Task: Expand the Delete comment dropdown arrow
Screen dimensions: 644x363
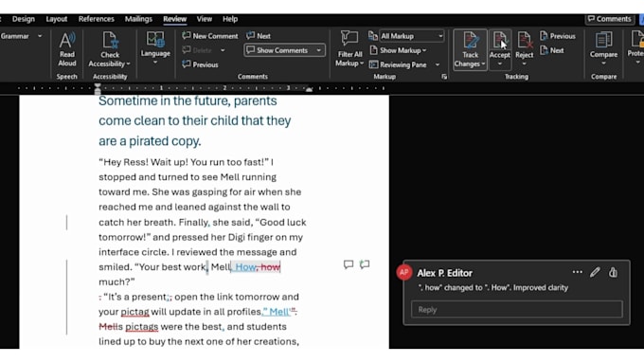Action: tap(223, 50)
